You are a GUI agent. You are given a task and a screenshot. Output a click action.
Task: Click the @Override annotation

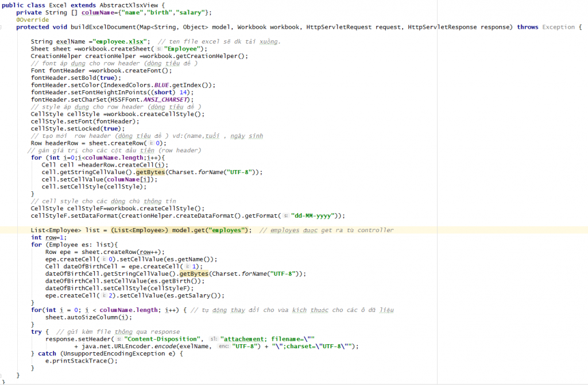[x=32, y=20]
